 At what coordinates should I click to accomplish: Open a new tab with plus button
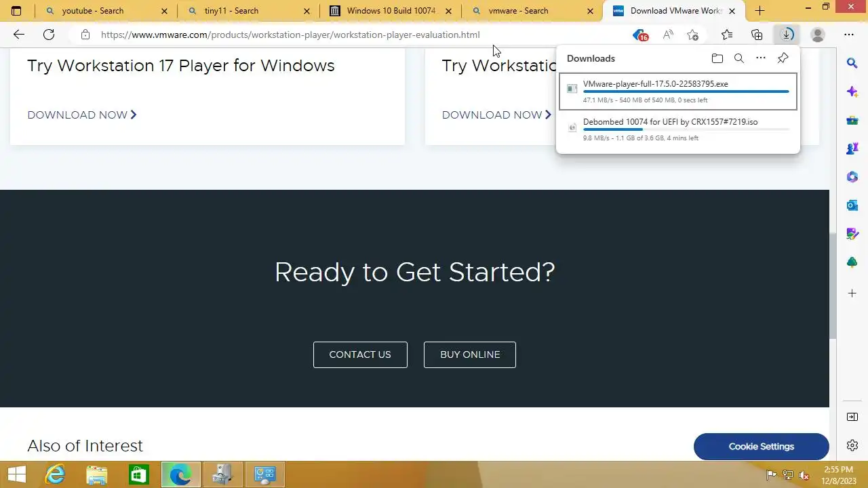pos(759,11)
